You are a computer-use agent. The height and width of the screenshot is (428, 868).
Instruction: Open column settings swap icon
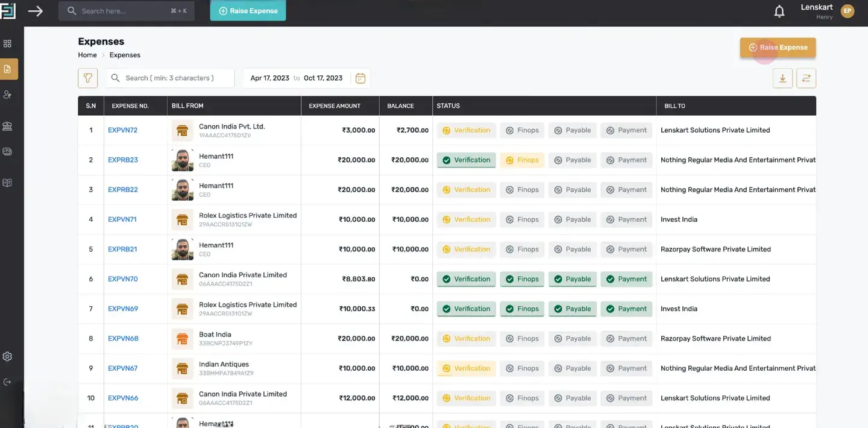pos(806,78)
